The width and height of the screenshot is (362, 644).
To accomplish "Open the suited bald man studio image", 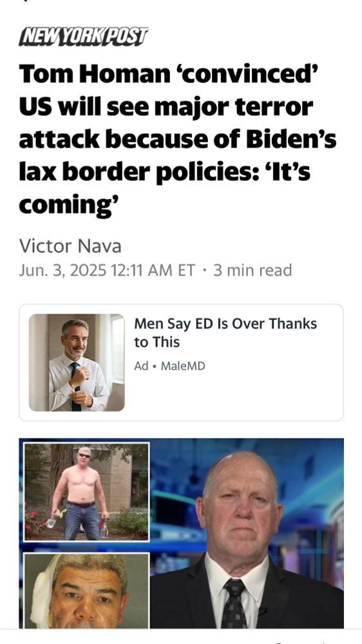I will point(247,533).
